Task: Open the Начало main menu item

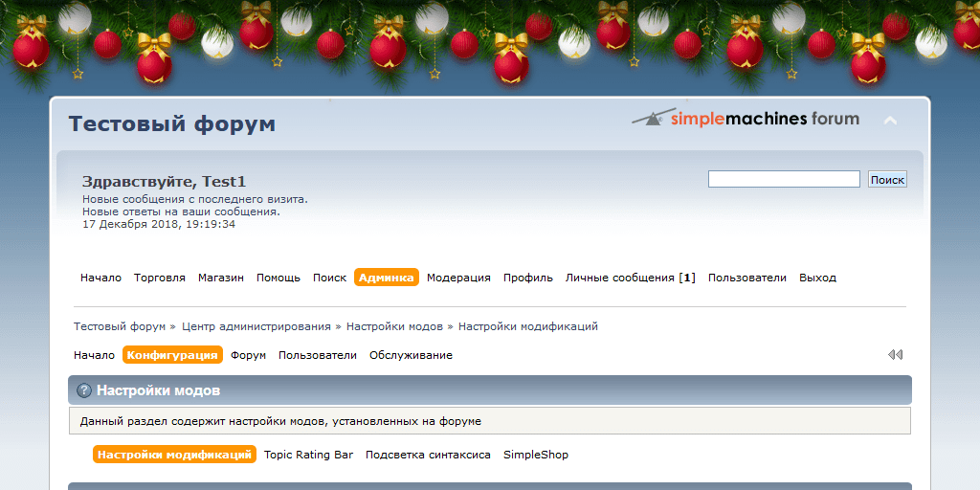Action: click(100, 278)
